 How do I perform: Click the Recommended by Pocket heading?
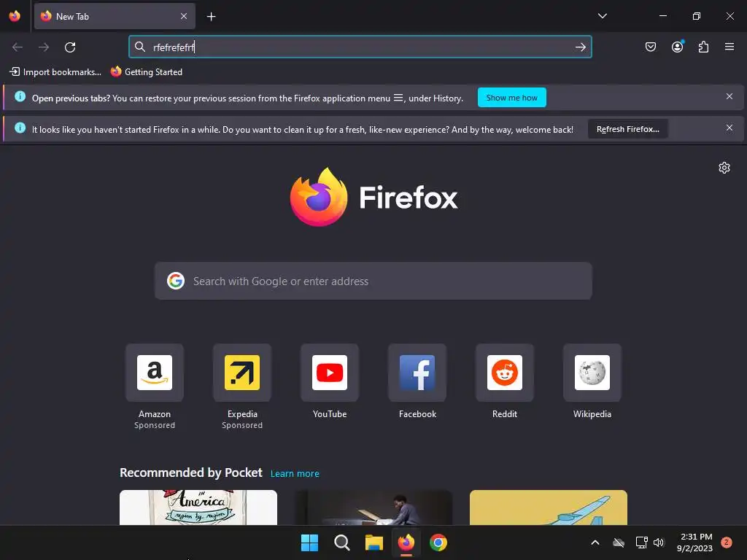[191, 472]
